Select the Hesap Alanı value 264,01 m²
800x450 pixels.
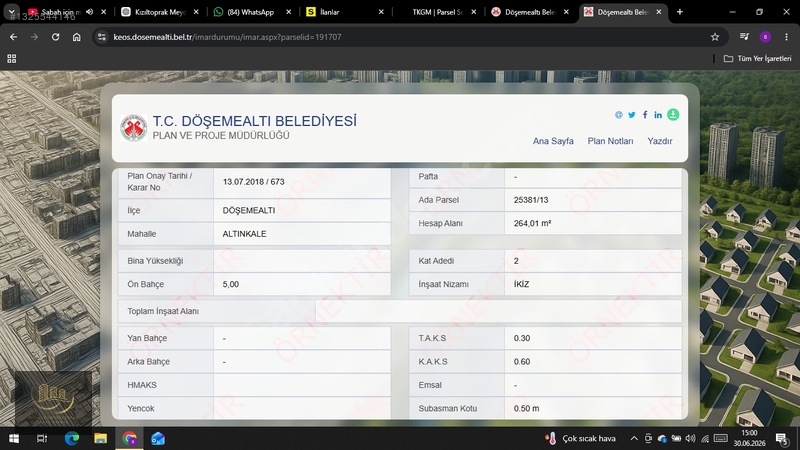(532, 223)
